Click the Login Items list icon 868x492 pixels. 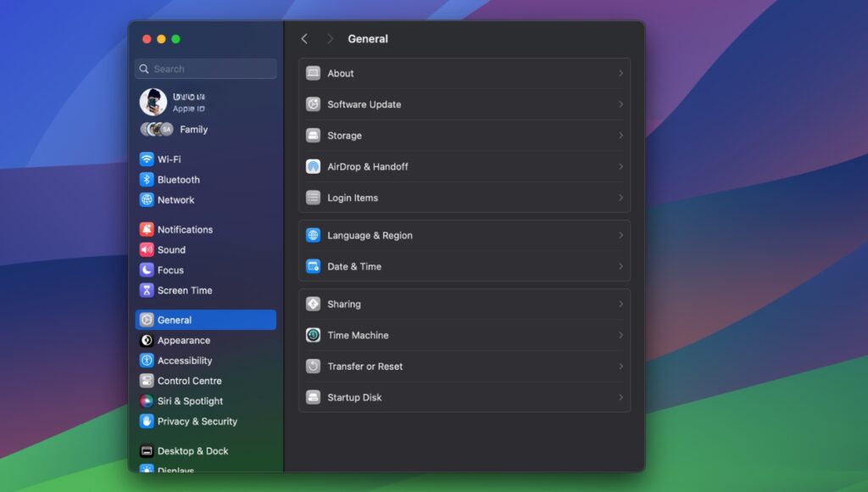point(314,198)
